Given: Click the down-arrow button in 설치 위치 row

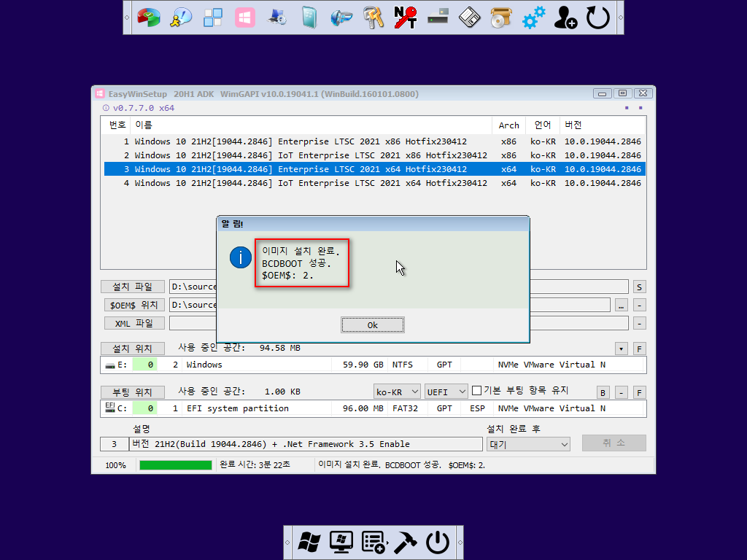Looking at the screenshot, I should [622, 349].
